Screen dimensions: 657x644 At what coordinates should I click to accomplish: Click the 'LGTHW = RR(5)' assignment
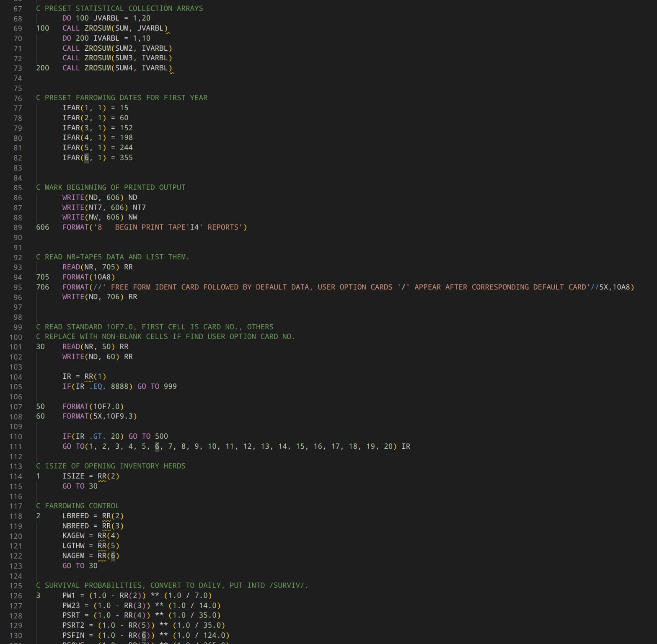pyautogui.click(x=91, y=546)
